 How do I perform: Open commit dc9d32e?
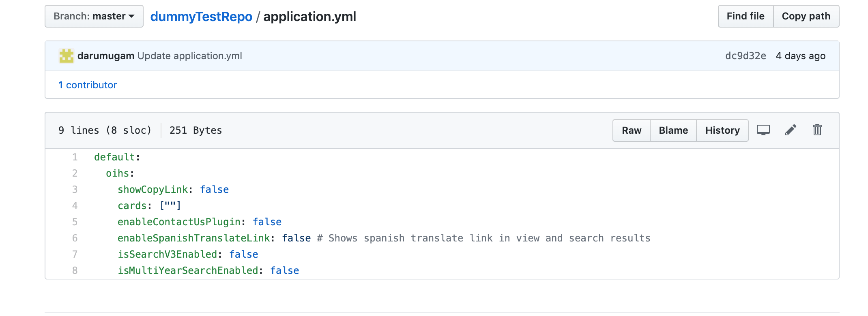[746, 56]
